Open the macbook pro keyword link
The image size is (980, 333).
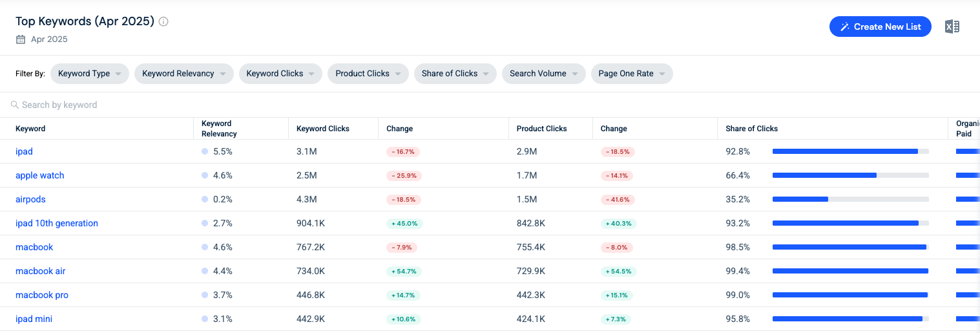coord(42,295)
